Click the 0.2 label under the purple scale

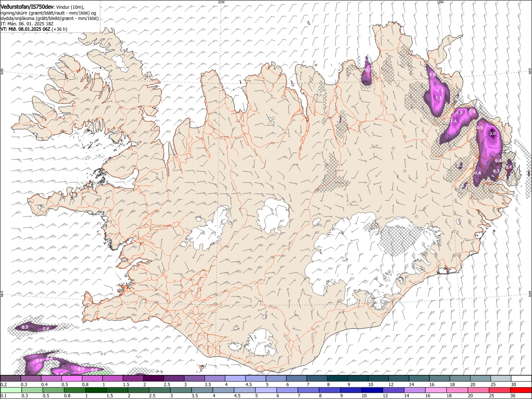click(x=3, y=384)
